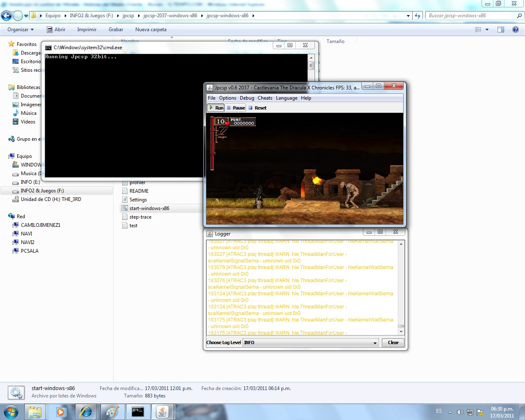Open the Help menu in Jpcsp
Screen dimensions: 525x420
pyautogui.click(x=306, y=98)
